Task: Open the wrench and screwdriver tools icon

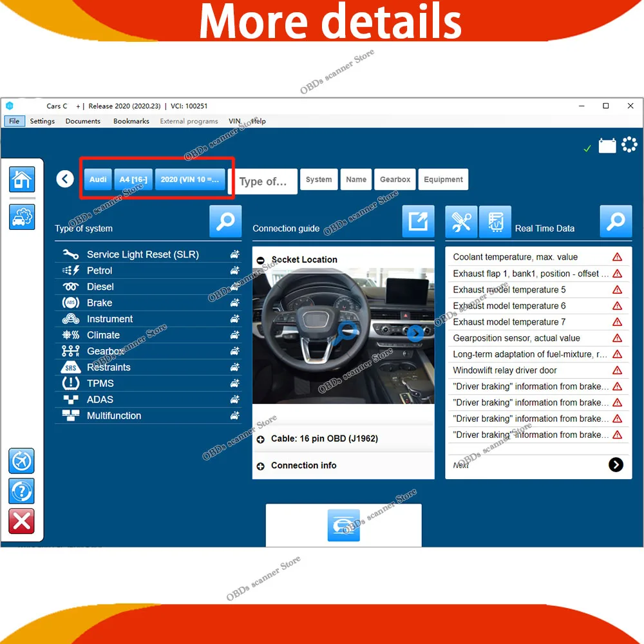Action: point(461,222)
